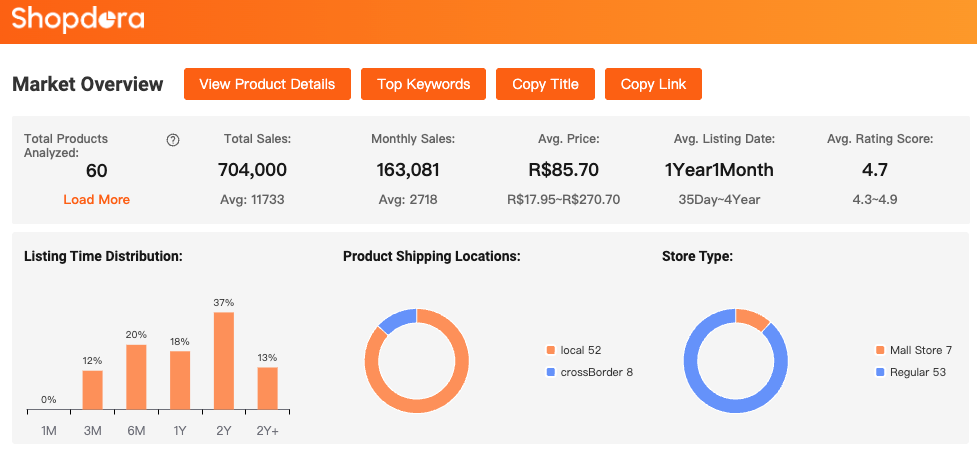Click the Shopdora logo
The image size is (977, 452).
(78, 20)
